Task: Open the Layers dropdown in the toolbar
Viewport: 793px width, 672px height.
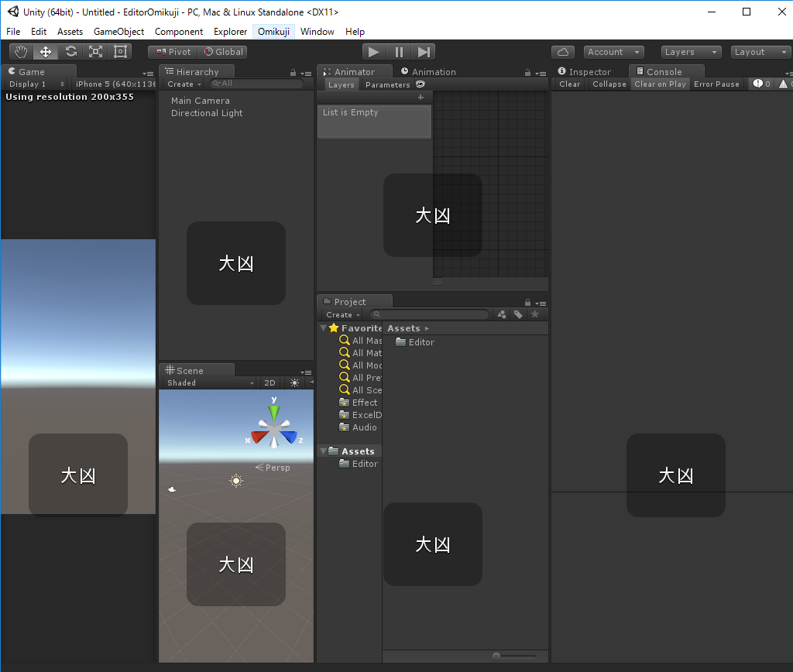Action: [x=691, y=51]
